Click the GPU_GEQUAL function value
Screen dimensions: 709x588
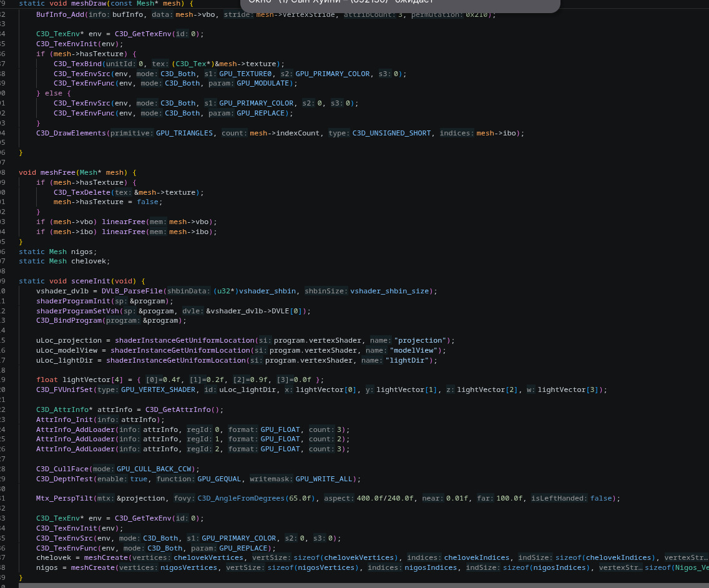(219, 479)
